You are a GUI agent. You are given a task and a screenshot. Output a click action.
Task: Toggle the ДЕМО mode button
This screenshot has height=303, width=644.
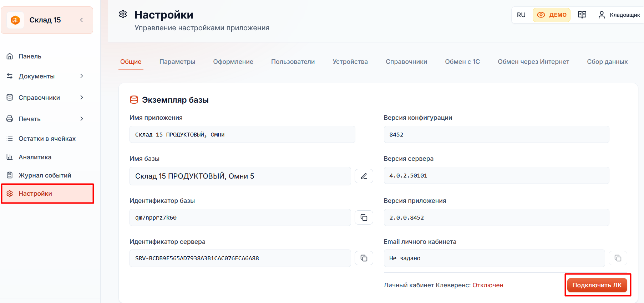552,15
